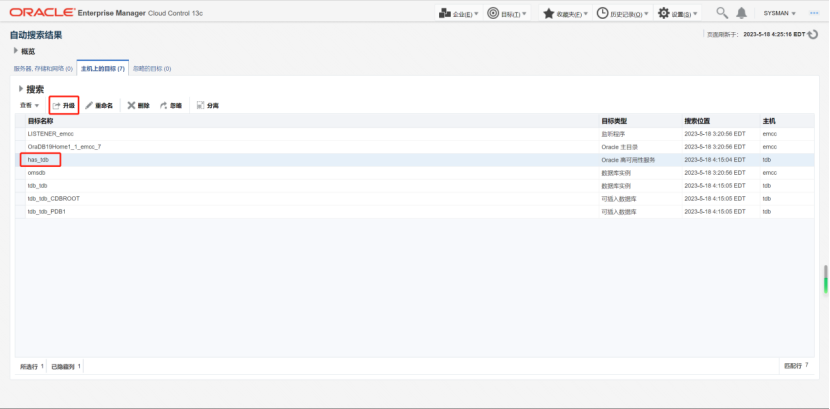Click the page refresh timestamp 2023-5-18 4:25:16 EDT

(774, 34)
